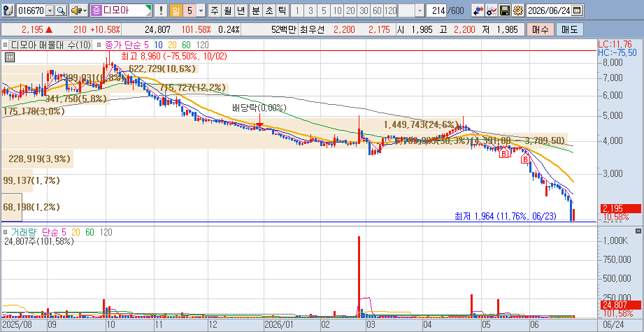Switch to 년 yearly chart
The width and height of the screenshot is (644, 332).
(x=241, y=10)
